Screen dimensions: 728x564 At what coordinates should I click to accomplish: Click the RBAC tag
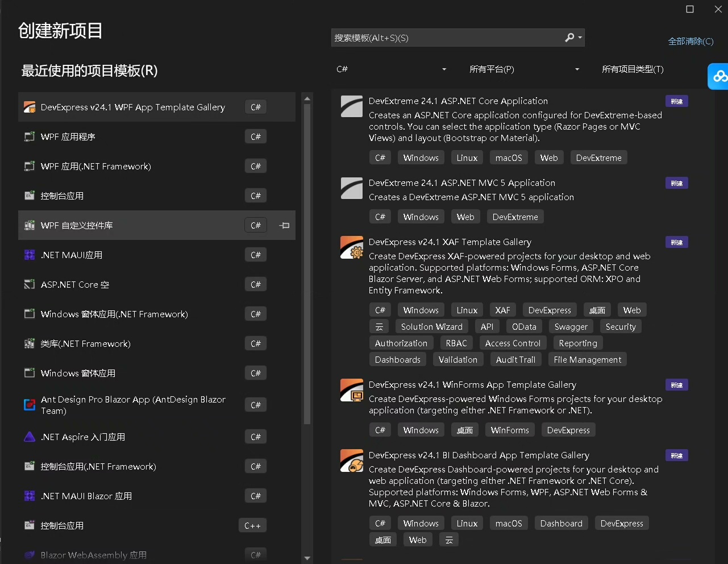click(456, 343)
